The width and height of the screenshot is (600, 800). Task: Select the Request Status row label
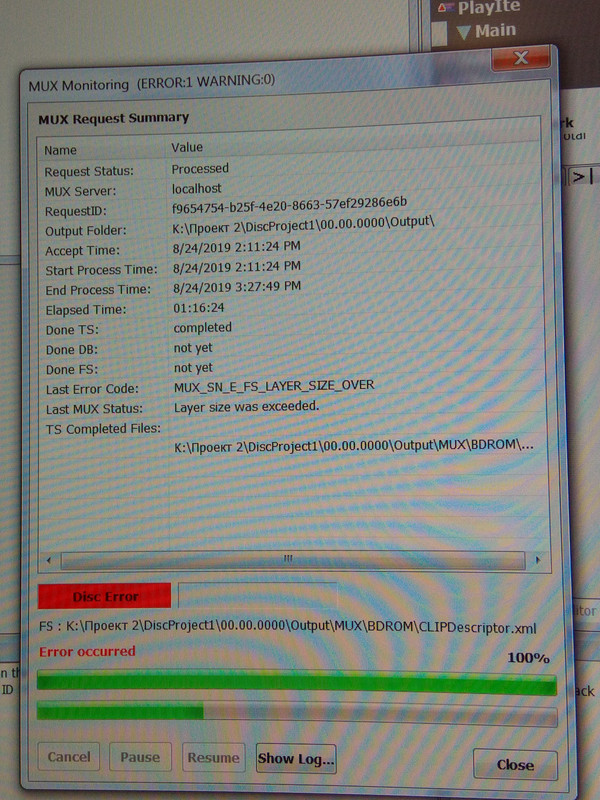tap(89, 171)
